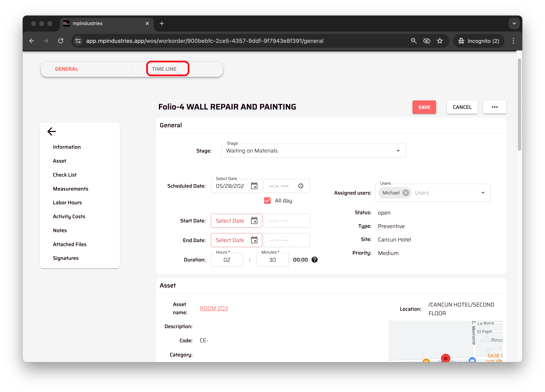Click the Duration help question mark icon
The height and width of the screenshot is (392, 545).
[x=314, y=260]
